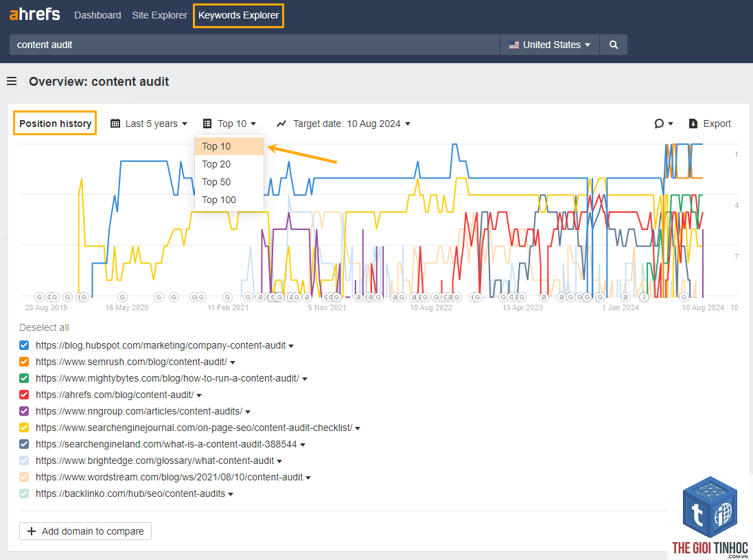
Task: Click the list icon beside Top 10
Action: coord(207,124)
